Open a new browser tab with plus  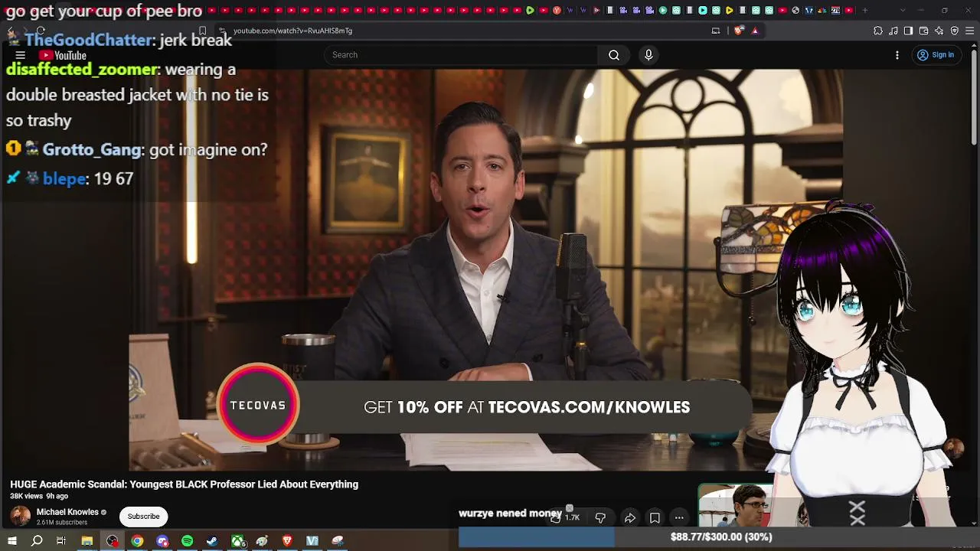(865, 11)
